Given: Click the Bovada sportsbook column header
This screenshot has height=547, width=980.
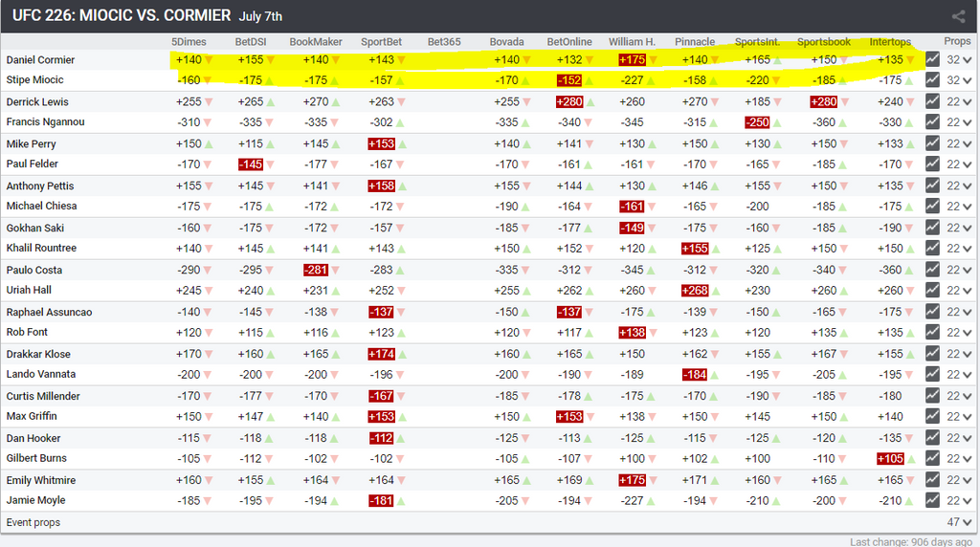Looking at the screenshot, I should pos(506,42).
